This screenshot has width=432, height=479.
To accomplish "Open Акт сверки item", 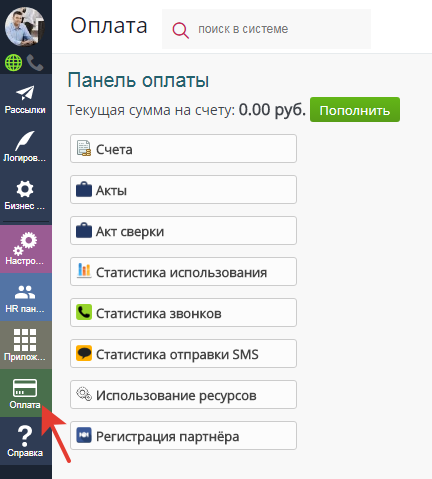I will pos(183,231).
